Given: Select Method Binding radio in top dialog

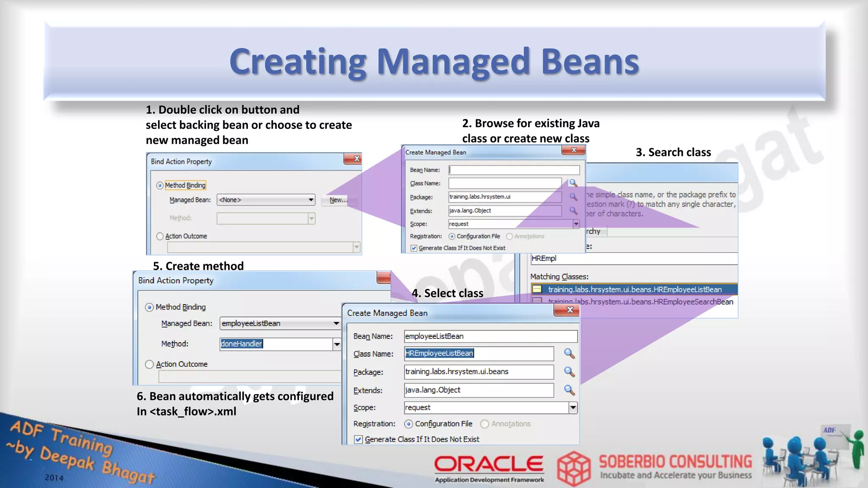Looking at the screenshot, I should click(160, 186).
